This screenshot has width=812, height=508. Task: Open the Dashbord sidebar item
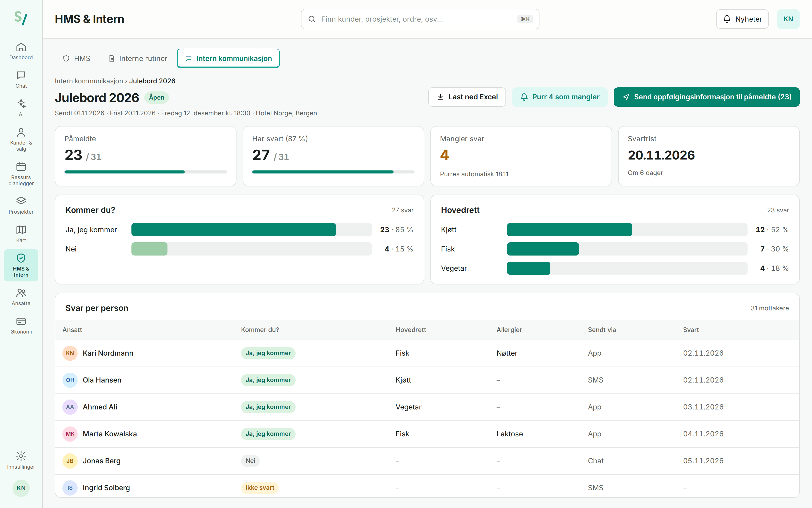(21, 51)
